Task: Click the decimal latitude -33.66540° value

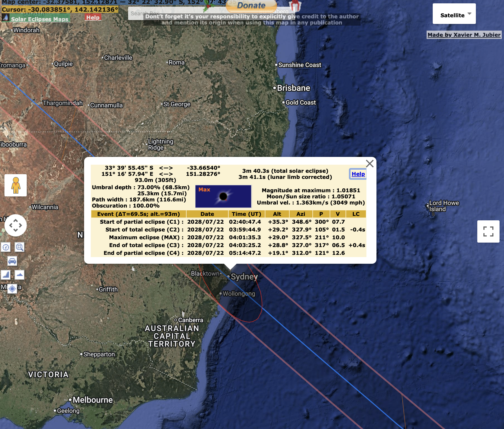Action: (x=204, y=168)
